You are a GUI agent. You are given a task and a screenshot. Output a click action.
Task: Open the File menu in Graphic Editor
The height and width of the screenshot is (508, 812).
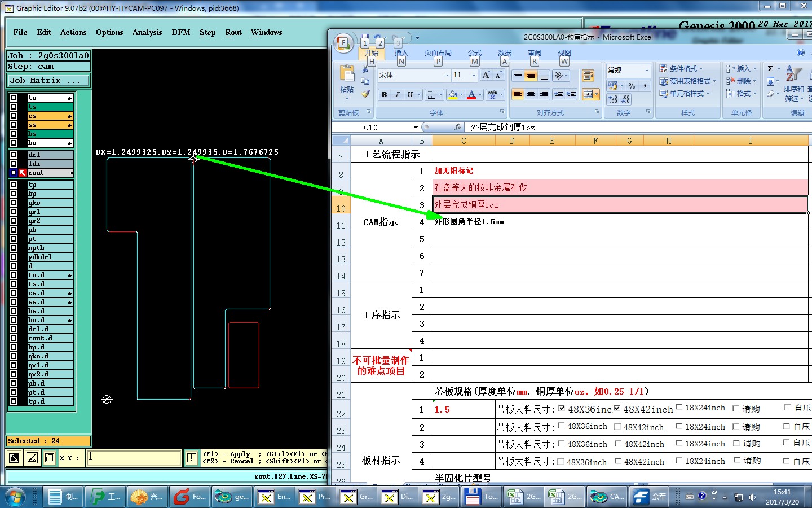tap(20, 32)
